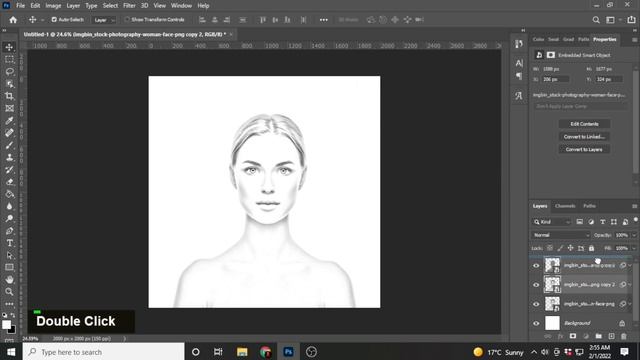Select the Eyedropper tool
640x360 pixels.
click(9, 121)
